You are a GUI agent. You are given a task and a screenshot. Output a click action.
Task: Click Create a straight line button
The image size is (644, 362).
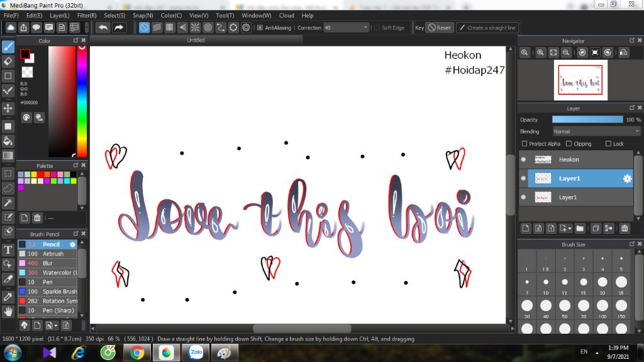(487, 28)
